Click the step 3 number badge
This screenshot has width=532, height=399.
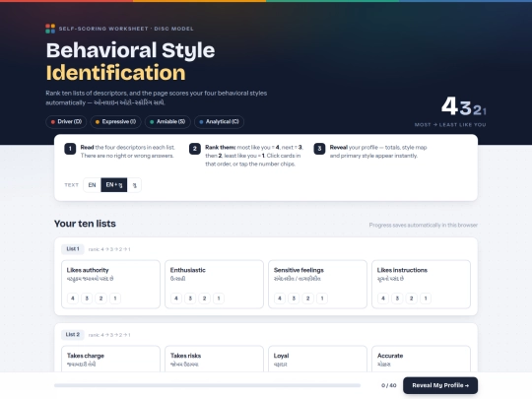tap(319, 149)
